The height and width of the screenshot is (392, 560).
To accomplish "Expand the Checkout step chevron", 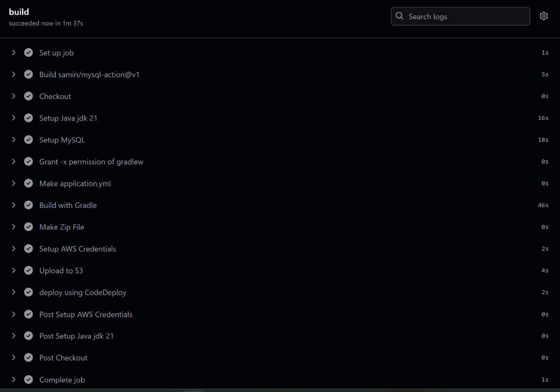I will click(14, 96).
